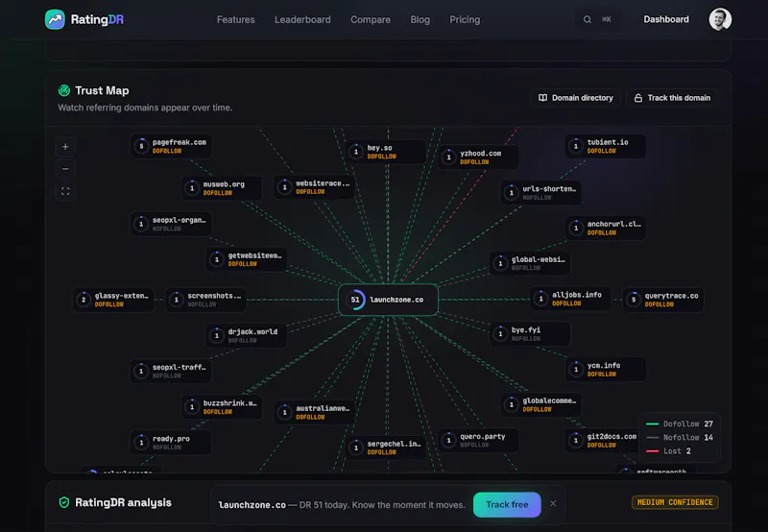This screenshot has height=532, width=768.
Task: Click the sergechel.in node
Action: (x=386, y=447)
